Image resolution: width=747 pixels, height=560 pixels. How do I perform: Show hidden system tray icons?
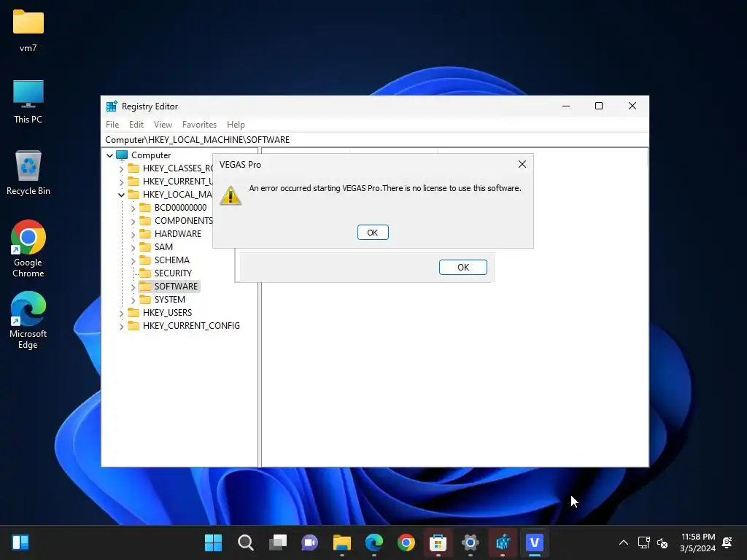click(624, 542)
